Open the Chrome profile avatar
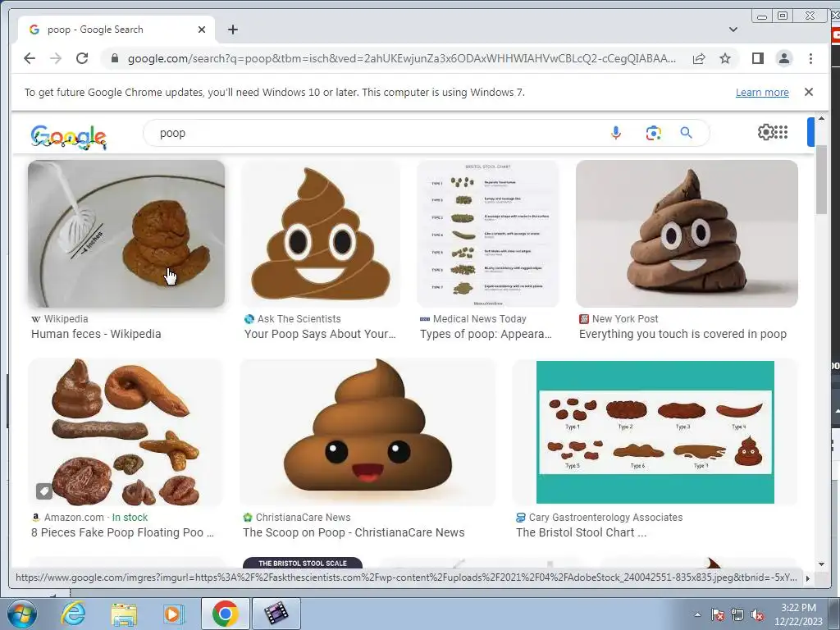The width and height of the screenshot is (840, 630). pos(783,58)
